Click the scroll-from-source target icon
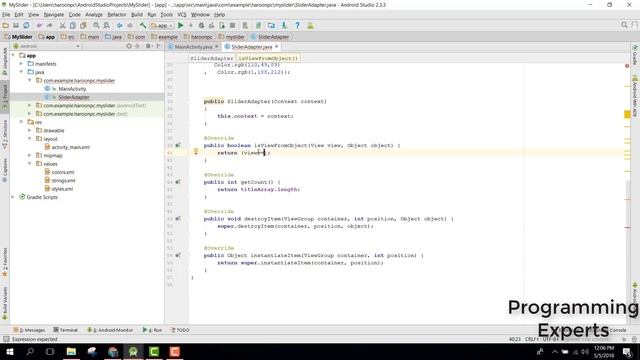 click(x=129, y=46)
